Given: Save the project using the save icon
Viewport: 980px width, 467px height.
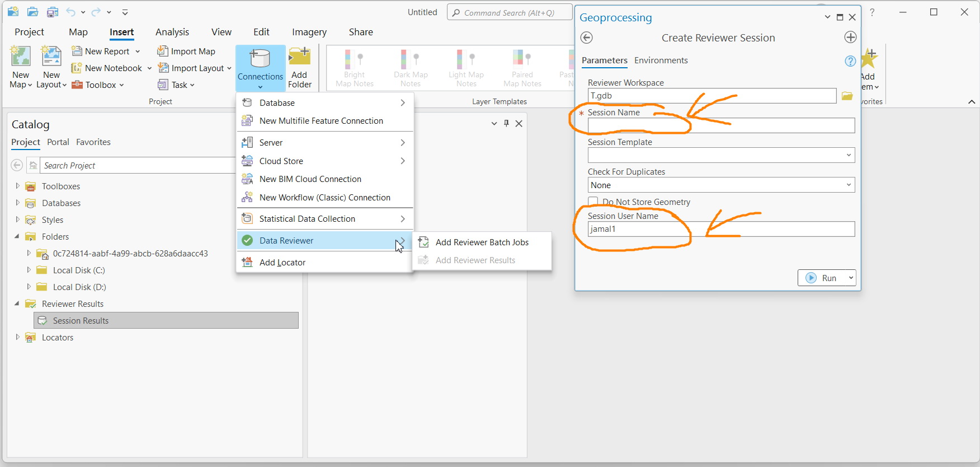Looking at the screenshot, I should tap(53, 12).
